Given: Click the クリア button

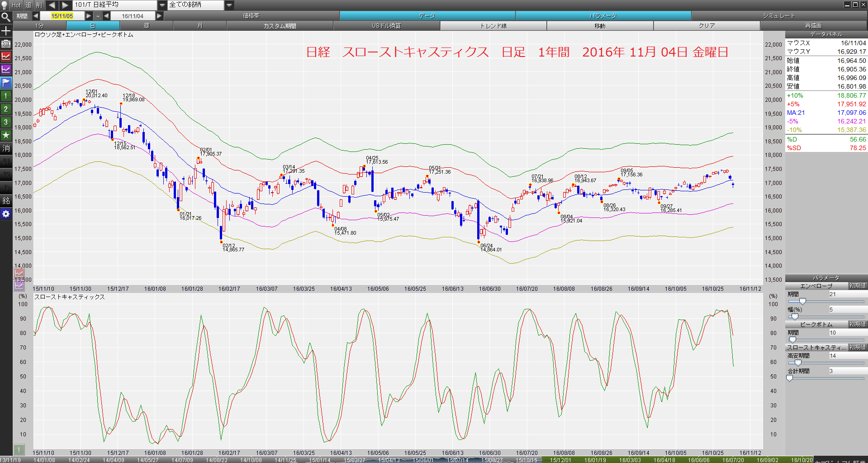Looking at the screenshot, I should coord(707,26).
